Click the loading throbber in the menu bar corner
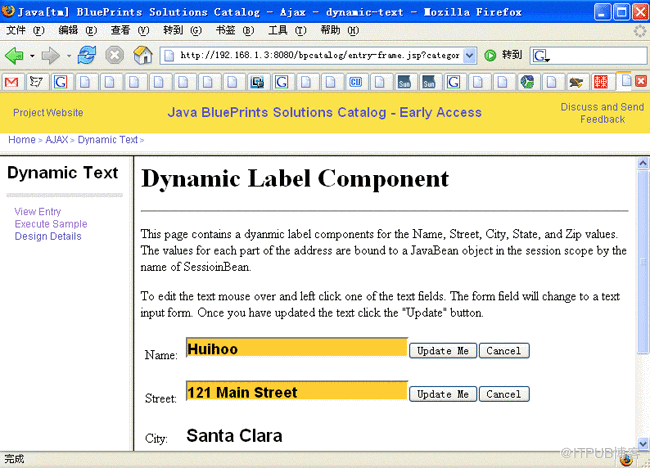 640,31
